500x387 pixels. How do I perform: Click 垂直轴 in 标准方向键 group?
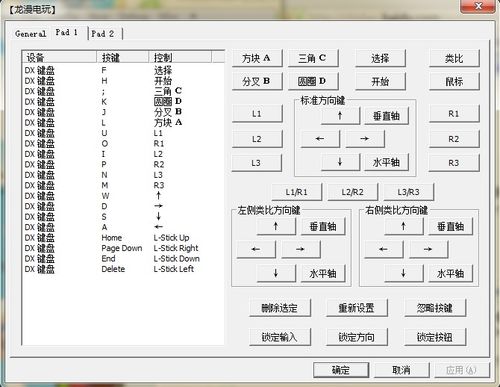[x=387, y=116]
